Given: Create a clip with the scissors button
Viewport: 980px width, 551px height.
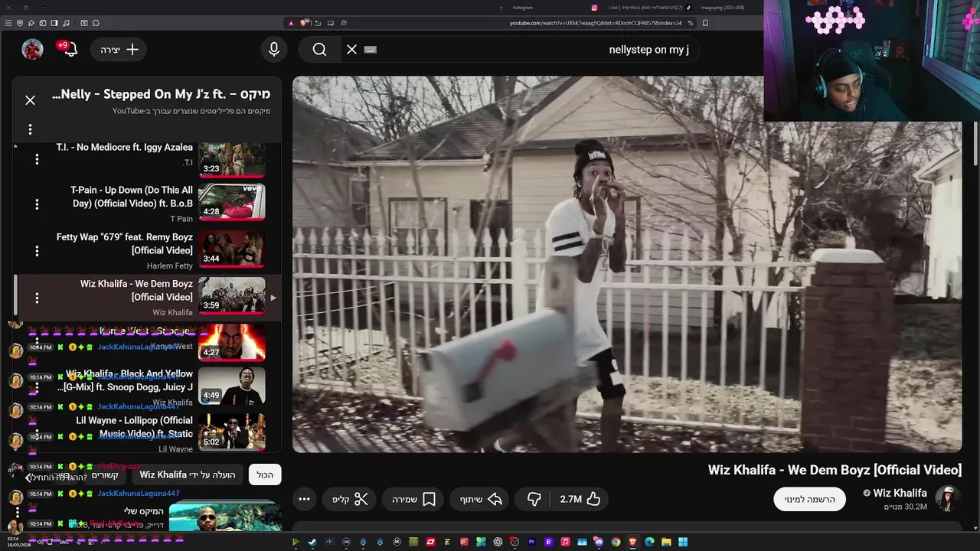Looking at the screenshot, I should [350, 499].
